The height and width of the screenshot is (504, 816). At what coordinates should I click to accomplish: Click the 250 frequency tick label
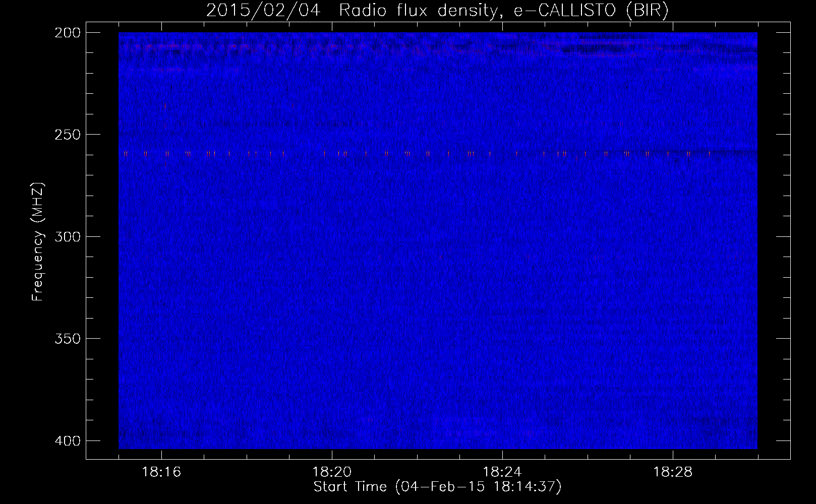(x=67, y=135)
